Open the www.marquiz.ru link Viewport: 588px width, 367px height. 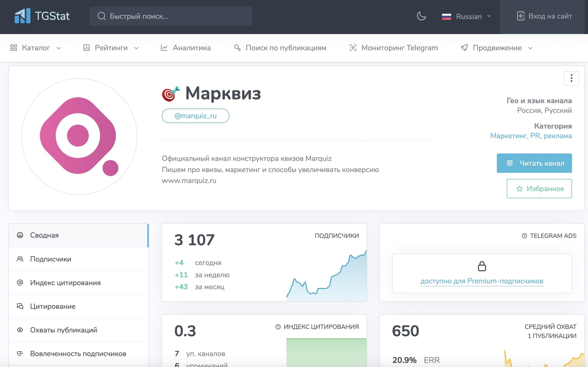coord(189,181)
